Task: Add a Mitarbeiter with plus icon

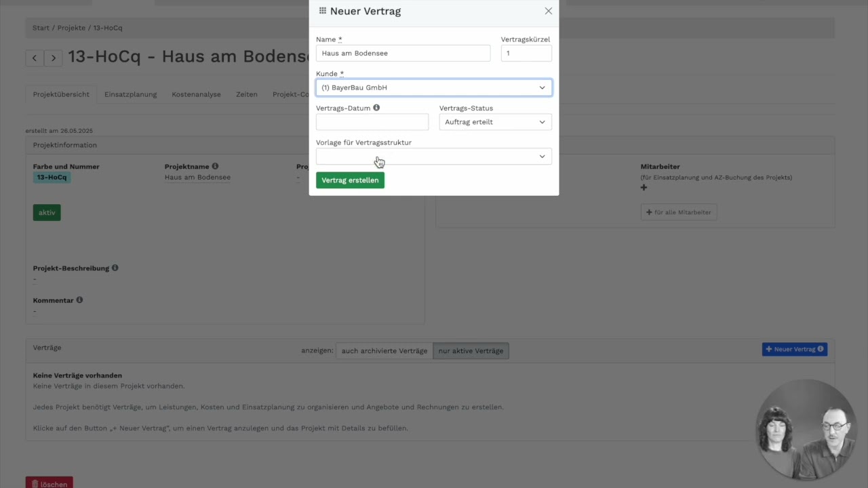Action: (644, 188)
